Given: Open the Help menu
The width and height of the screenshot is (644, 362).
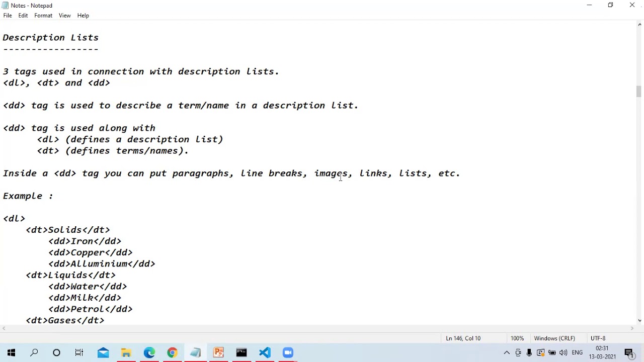Looking at the screenshot, I should (x=83, y=16).
